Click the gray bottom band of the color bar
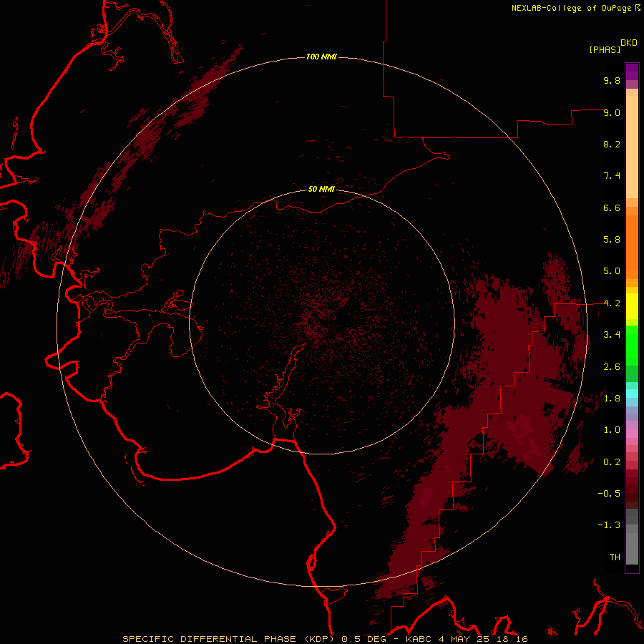 tap(632, 549)
